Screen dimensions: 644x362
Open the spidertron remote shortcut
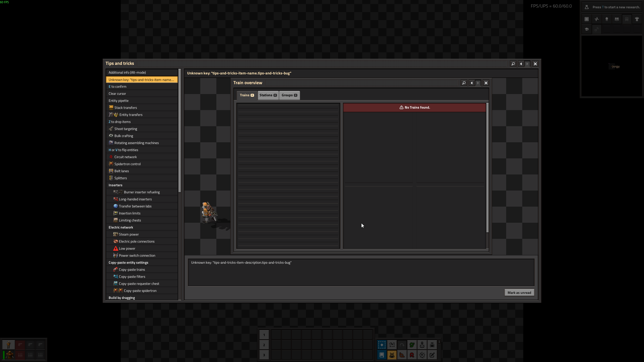tap(432, 345)
